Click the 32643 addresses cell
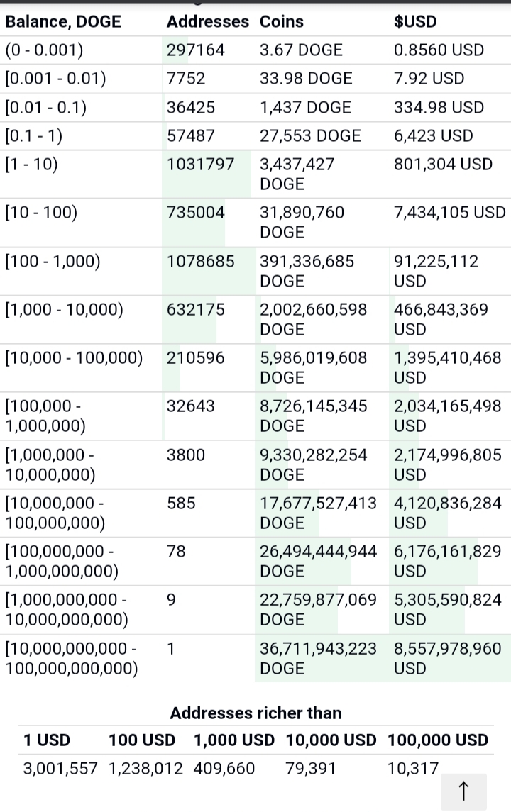The height and width of the screenshot is (812, 511). [190, 406]
